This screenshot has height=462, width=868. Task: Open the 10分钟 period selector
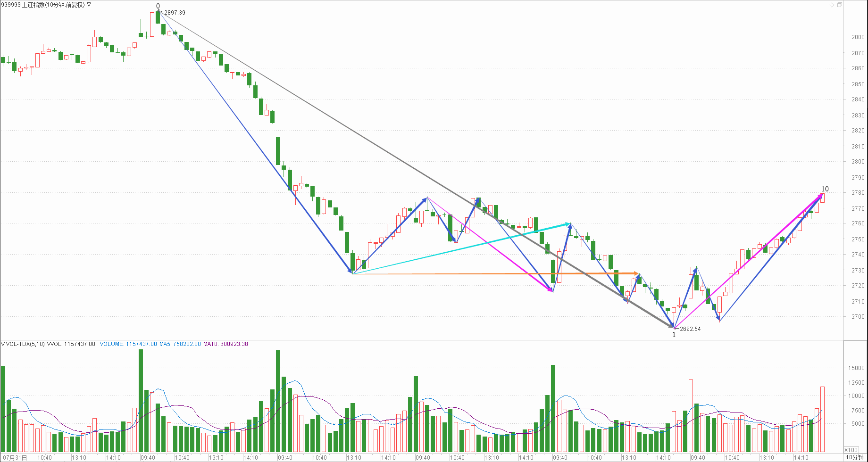[x=854, y=457]
